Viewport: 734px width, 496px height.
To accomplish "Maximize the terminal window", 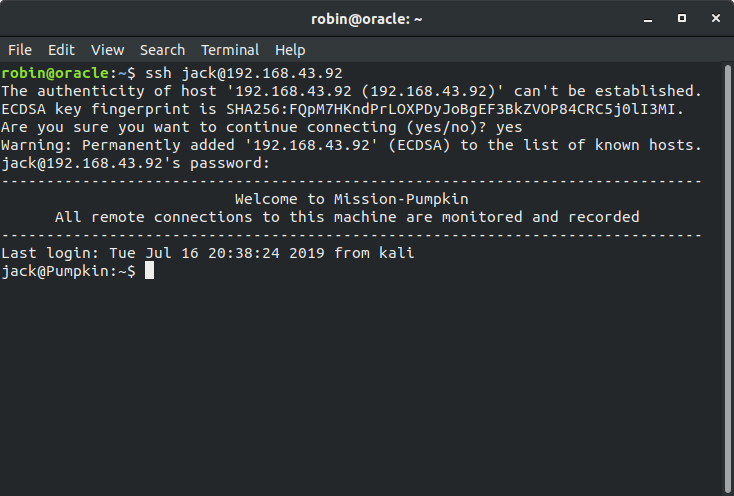I will (682, 18).
